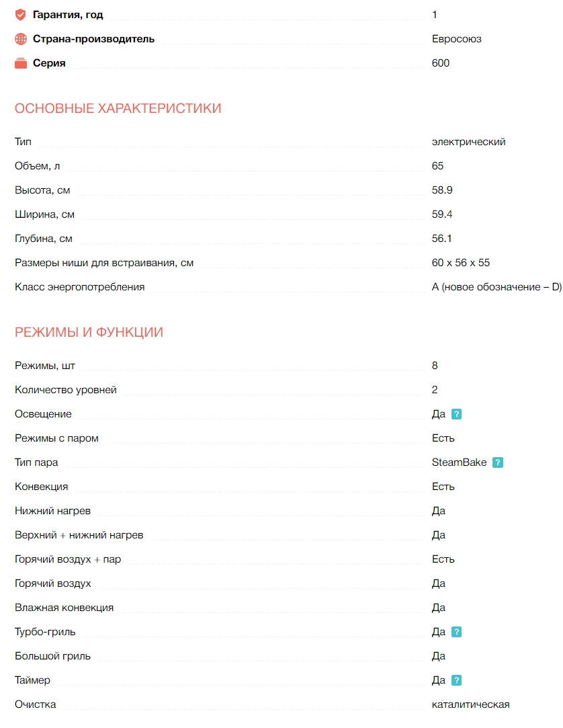This screenshot has height=728, width=563.
Task: Click the ОСНОВНЫЕ ХАРАКТЕРИСТИКИ heading
Action: click(118, 109)
